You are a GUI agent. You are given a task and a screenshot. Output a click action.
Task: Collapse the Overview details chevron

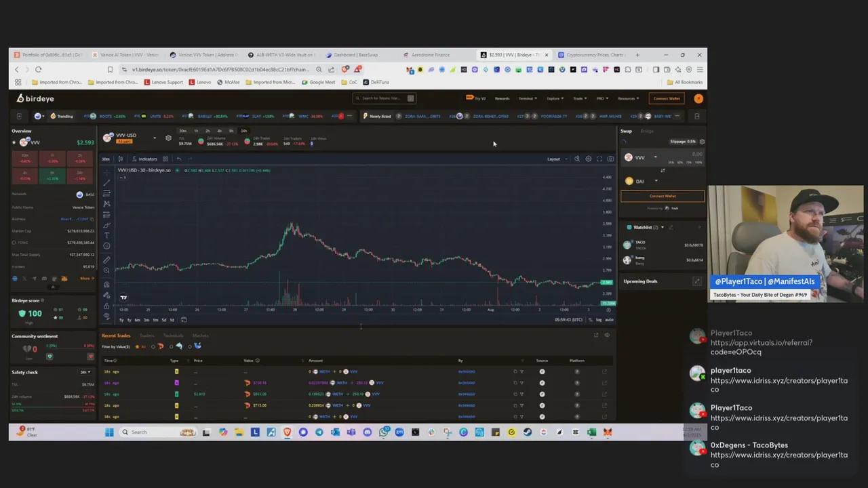pos(53,287)
